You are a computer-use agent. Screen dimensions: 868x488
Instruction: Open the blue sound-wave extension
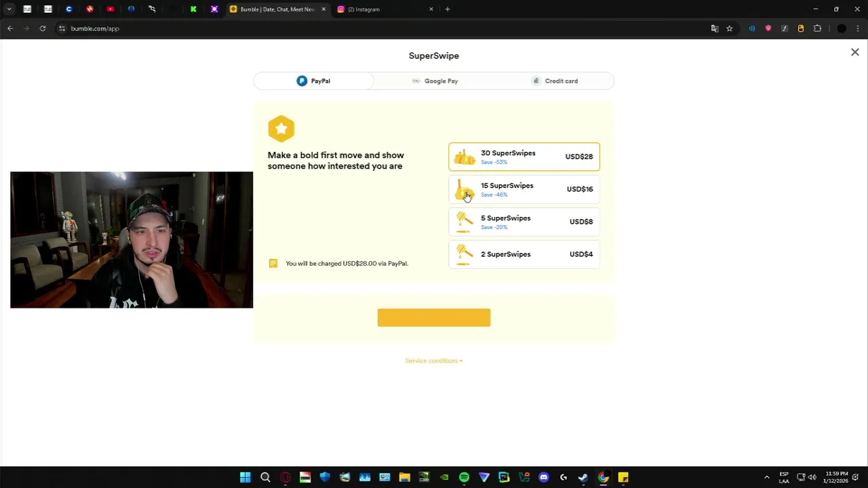[752, 28]
